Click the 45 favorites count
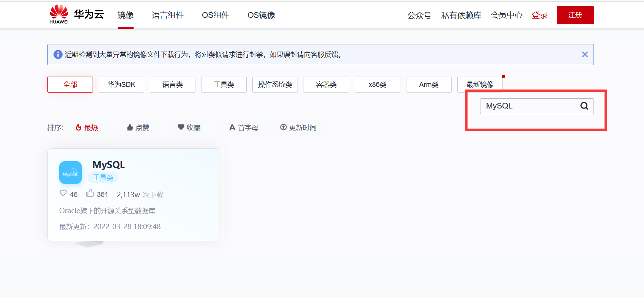Viewport: 644px width, 297px height. click(x=74, y=195)
